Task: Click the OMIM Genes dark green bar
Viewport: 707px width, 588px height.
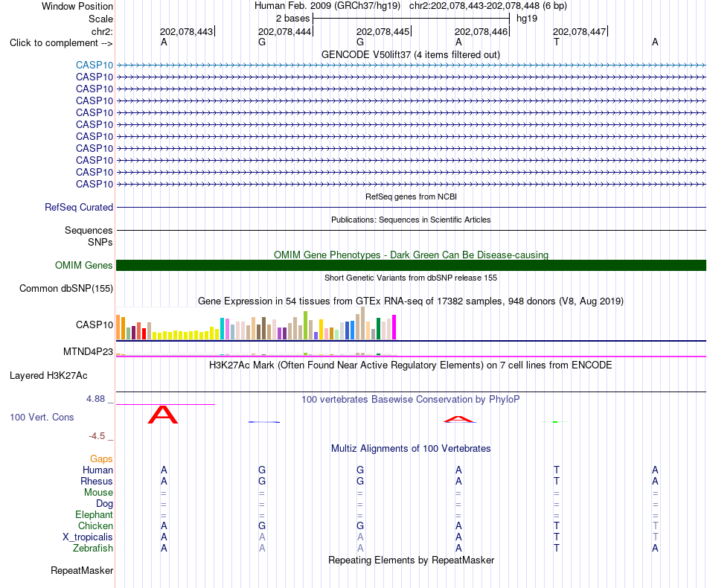Action: pos(411,265)
